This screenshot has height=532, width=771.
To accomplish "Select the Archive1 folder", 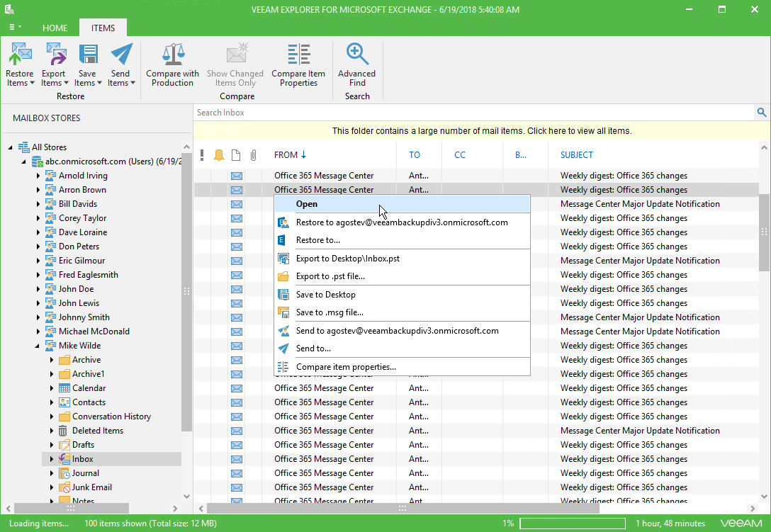I will [88, 374].
